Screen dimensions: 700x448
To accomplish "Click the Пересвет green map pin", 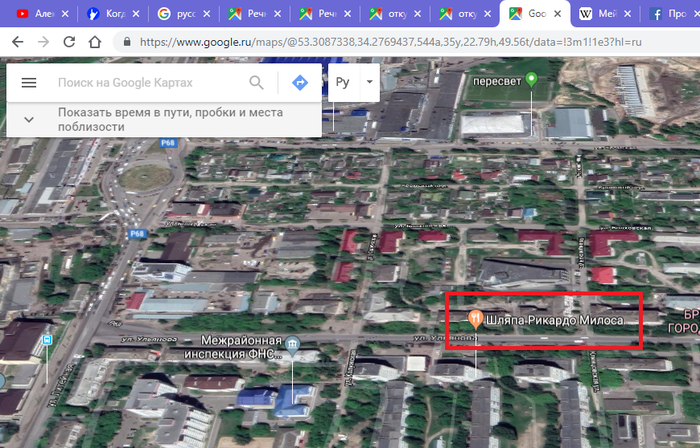I will [x=532, y=80].
